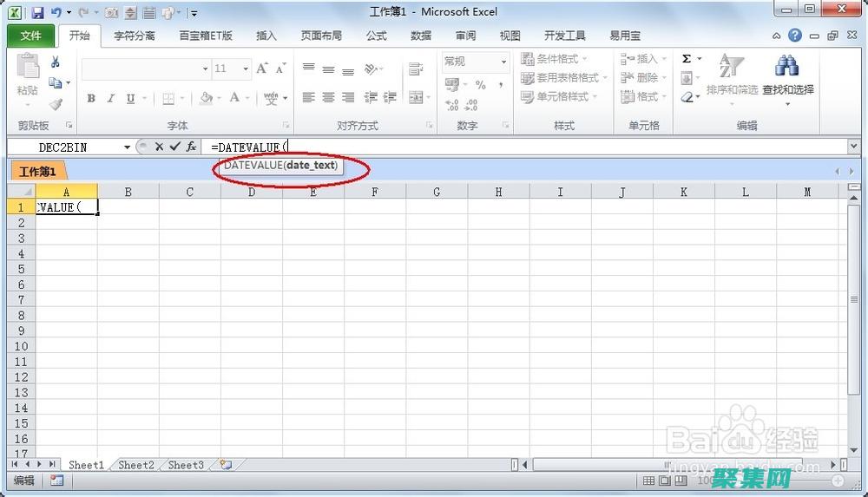
Task: Select column D header
Action: click(x=251, y=192)
